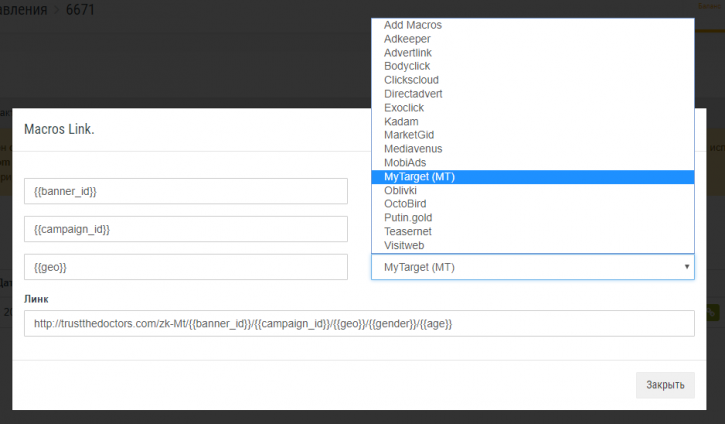Choose Mediavenus from the list
Image resolution: width=725 pixels, height=424 pixels.
(x=533, y=149)
